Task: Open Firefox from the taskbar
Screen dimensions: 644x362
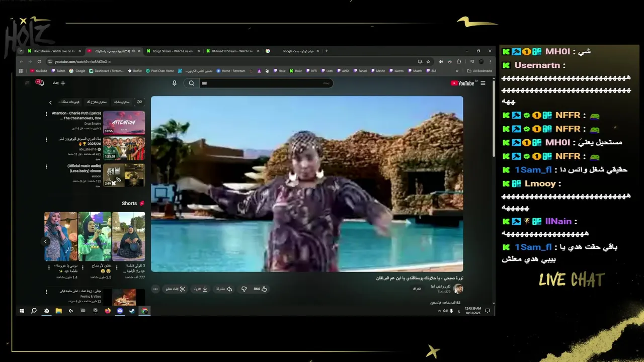Action: tap(108, 311)
